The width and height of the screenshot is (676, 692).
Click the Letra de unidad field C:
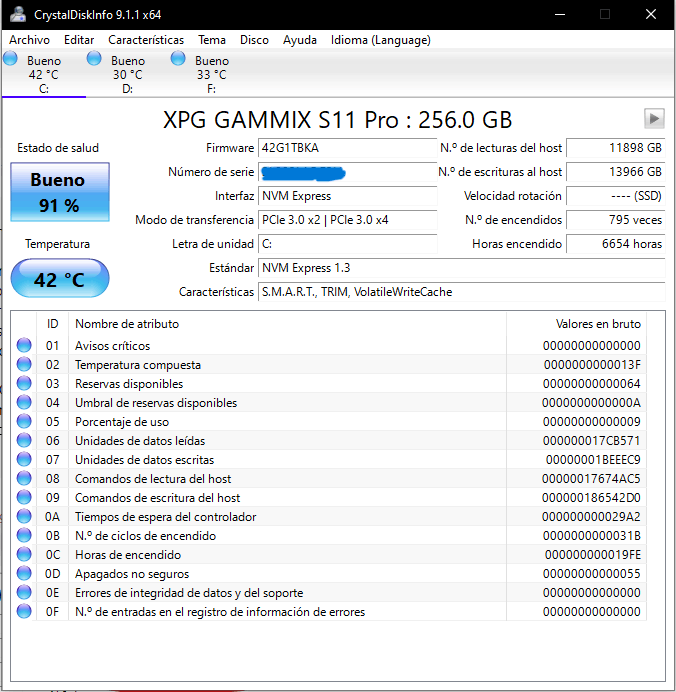[347, 244]
